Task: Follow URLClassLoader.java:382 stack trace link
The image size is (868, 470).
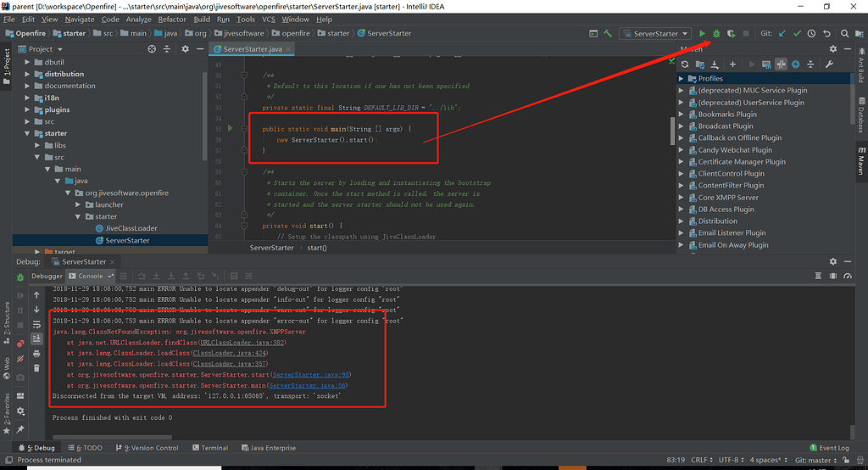Action: click(242, 343)
